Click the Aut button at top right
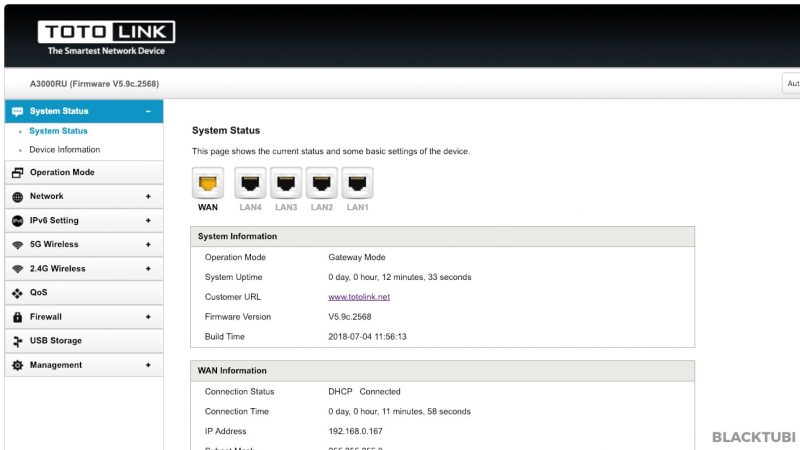The height and width of the screenshot is (450, 800). (x=791, y=83)
